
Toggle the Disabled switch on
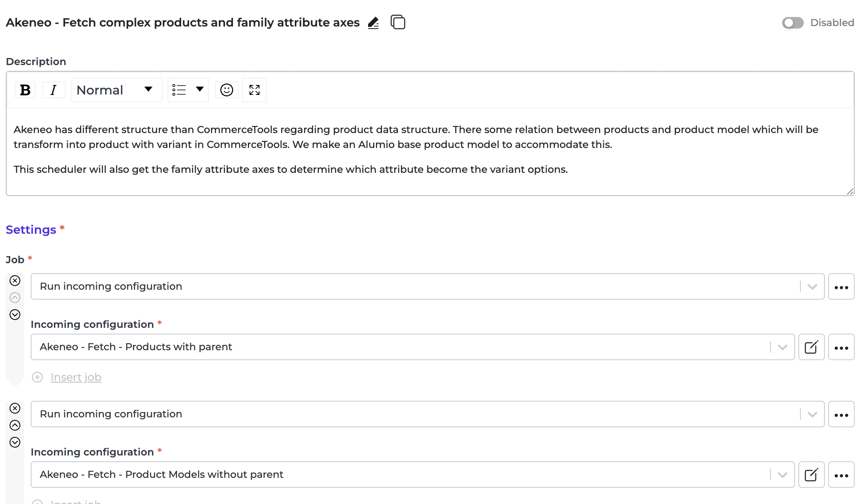[x=793, y=23]
